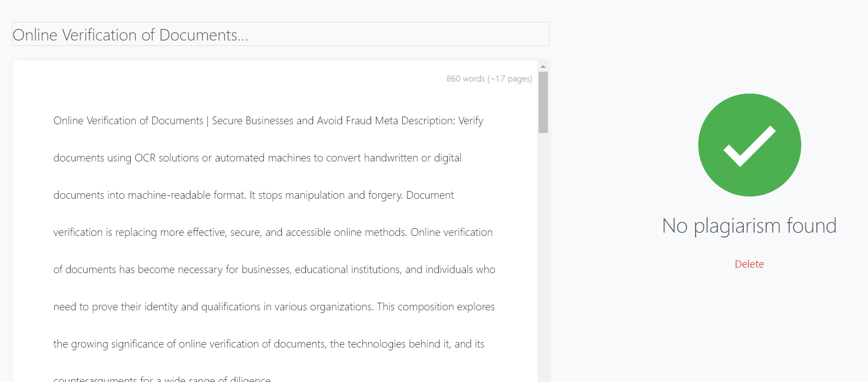868x382 pixels.
Task: Click the line 'need to prove their identity'
Action: click(274, 307)
